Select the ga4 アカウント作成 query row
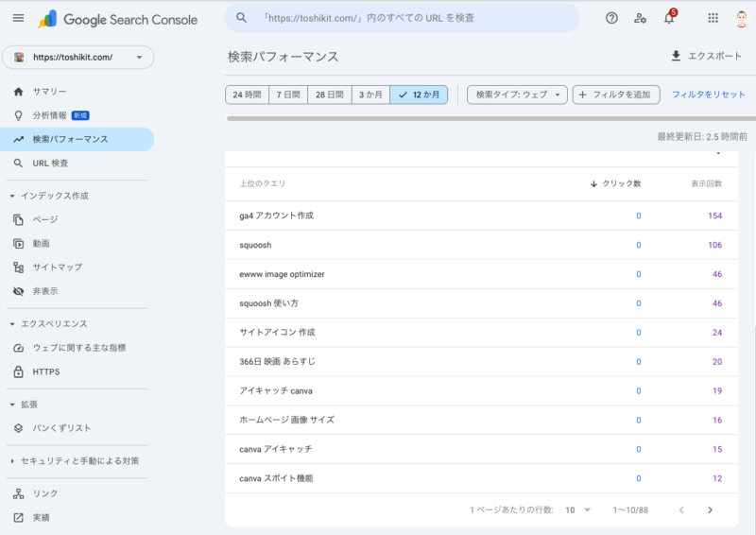This screenshot has width=756, height=535. pos(482,216)
